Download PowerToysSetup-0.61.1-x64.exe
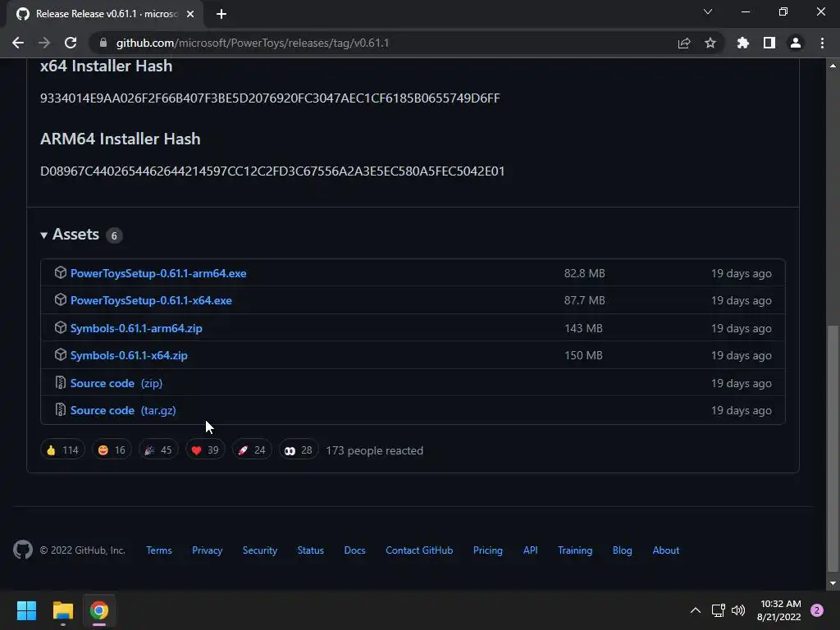This screenshot has width=840, height=630. (x=151, y=300)
